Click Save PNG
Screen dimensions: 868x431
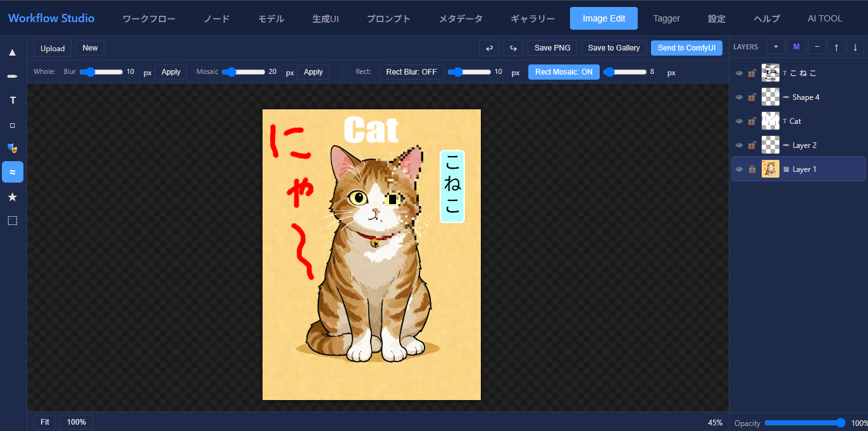[x=552, y=48]
